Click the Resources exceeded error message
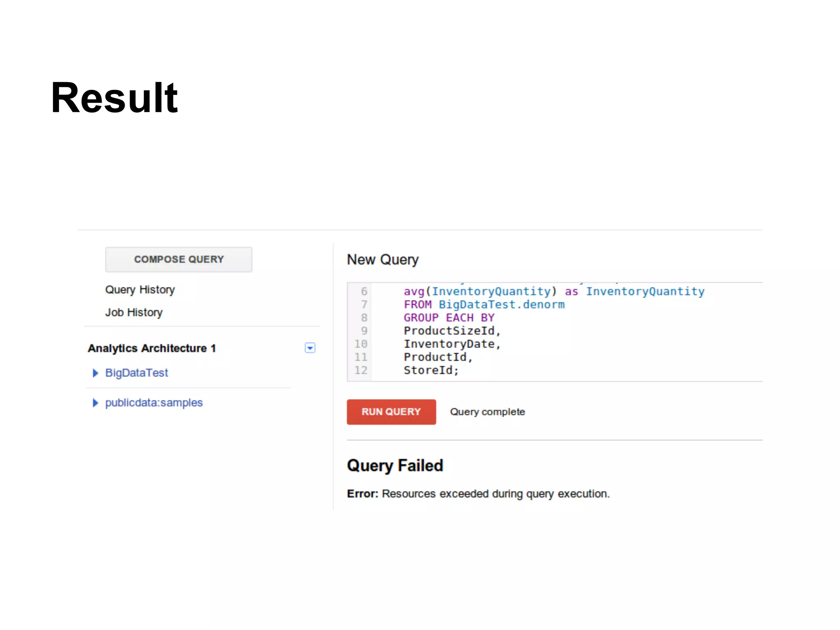The width and height of the screenshot is (840, 630). pyautogui.click(x=495, y=494)
